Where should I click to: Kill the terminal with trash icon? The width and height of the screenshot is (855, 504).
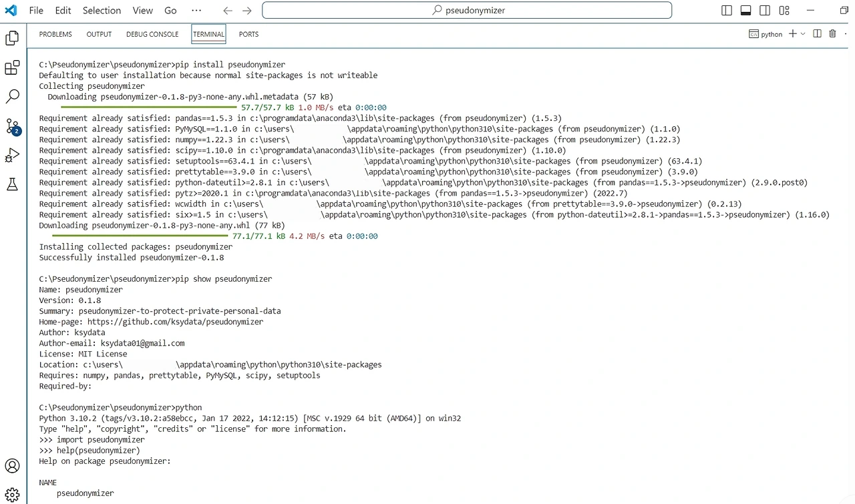[832, 34]
